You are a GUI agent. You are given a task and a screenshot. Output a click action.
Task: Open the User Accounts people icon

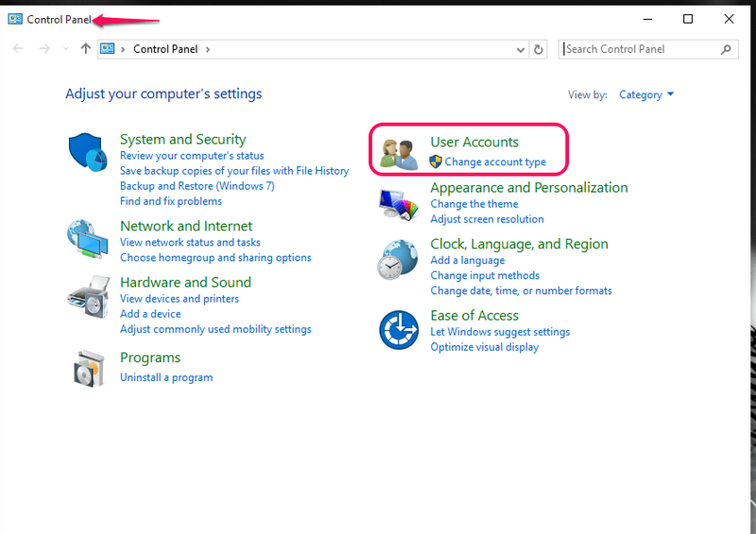pyautogui.click(x=399, y=154)
